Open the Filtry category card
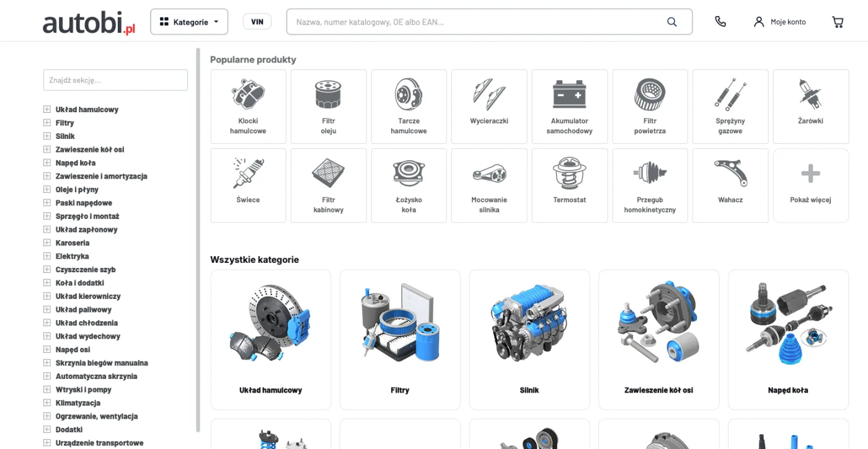 point(400,340)
